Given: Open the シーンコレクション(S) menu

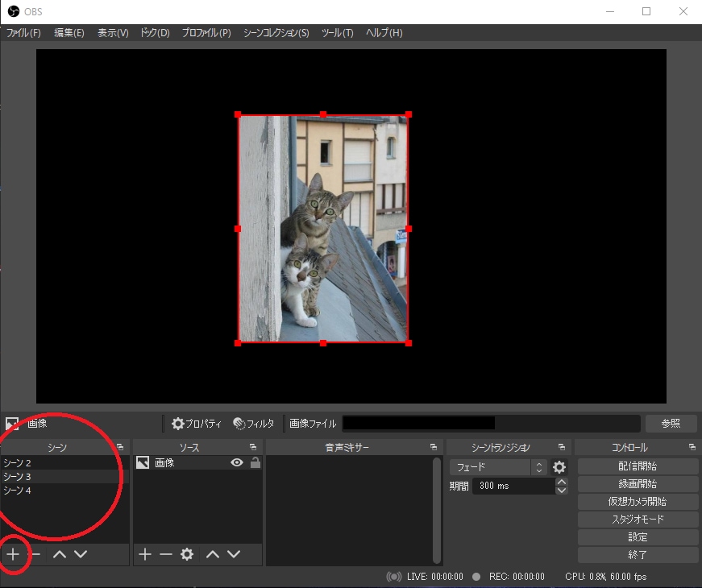Looking at the screenshot, I should click(276, 33).
